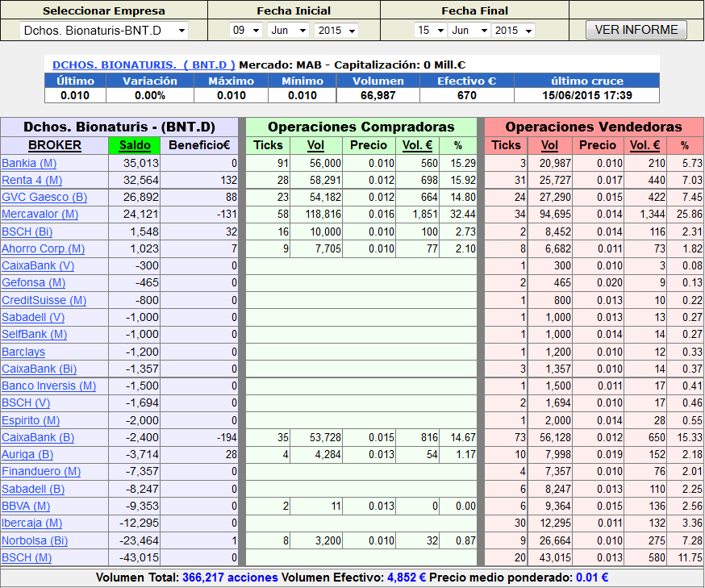
Task: Sort by the BROKER column header
Action: coord(55,146)
